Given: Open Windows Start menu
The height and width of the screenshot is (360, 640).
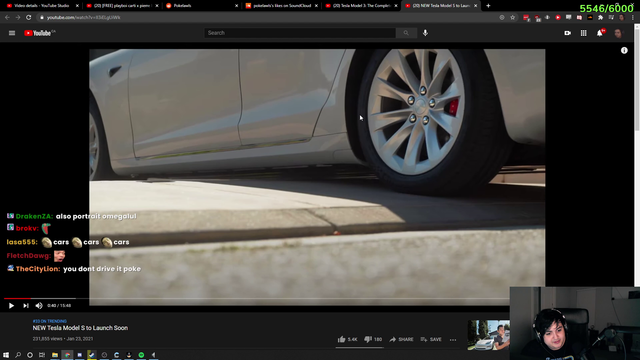Looking at the screenshot, I should (6, 355).
